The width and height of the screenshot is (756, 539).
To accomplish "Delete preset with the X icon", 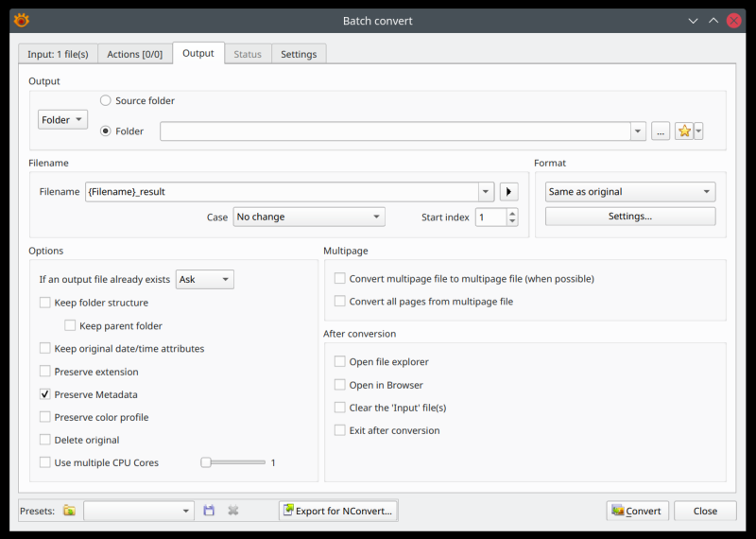I will (x=233, y=511).
